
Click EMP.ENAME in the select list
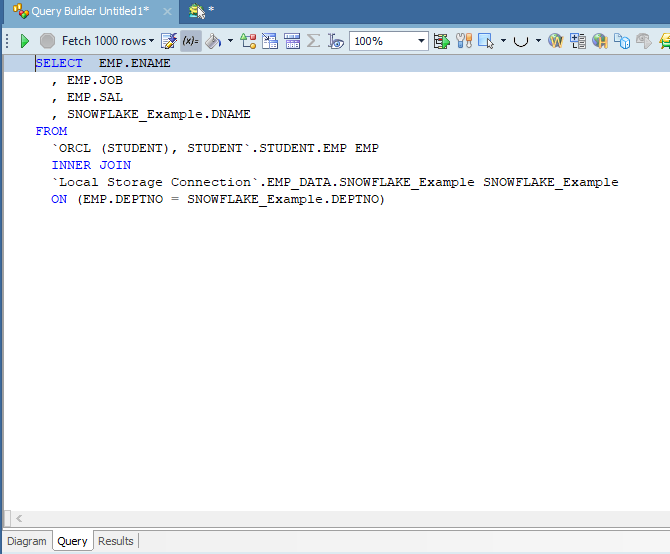[135, 63]
